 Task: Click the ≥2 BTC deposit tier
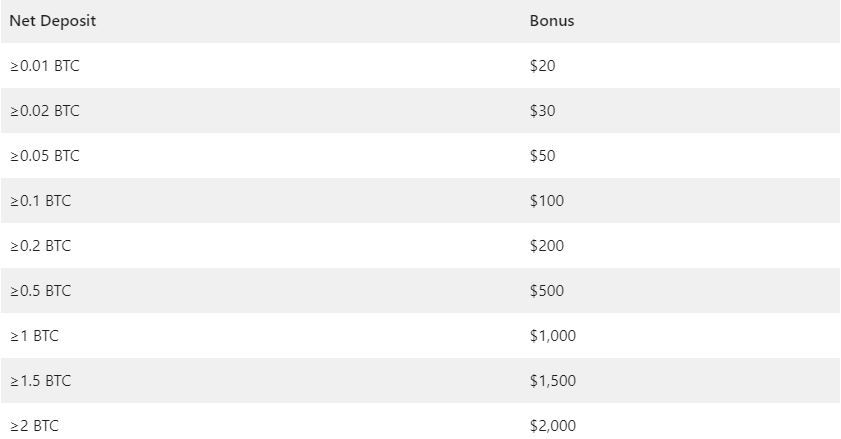[x=34, y=427]
